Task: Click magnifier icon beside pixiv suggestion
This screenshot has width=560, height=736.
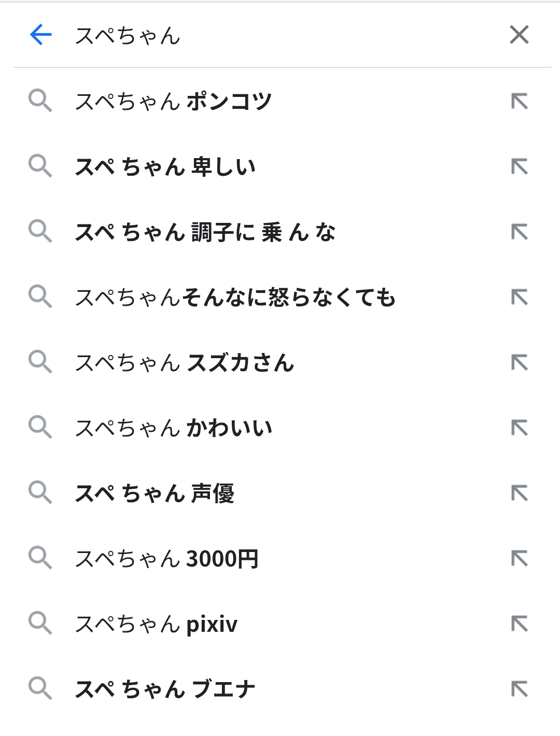Action: [40, 623]
